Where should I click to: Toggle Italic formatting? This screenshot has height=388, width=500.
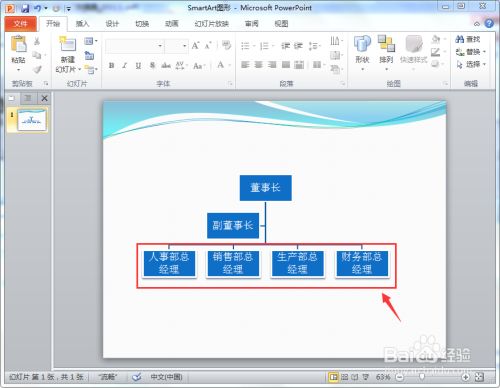coord(125,65)
